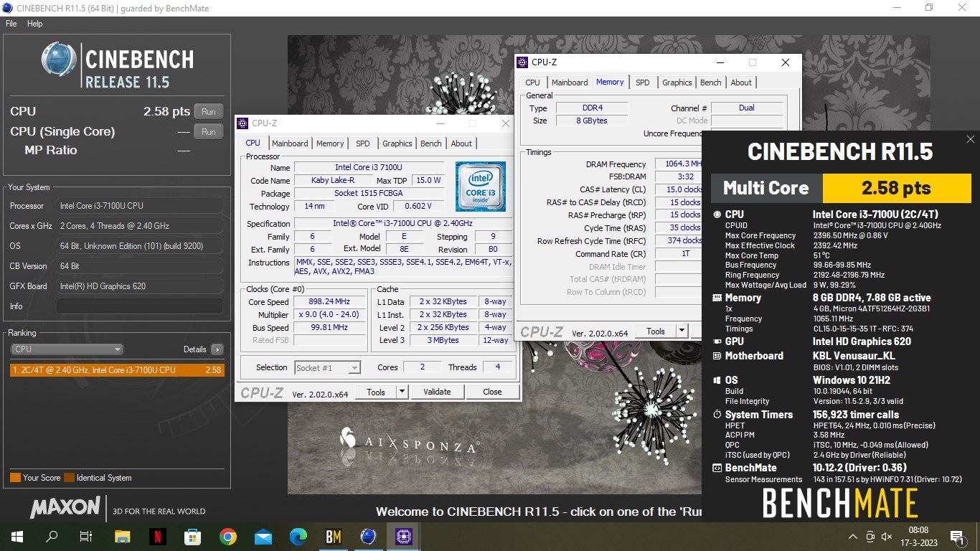Switch to Bench tab in front CPU-Z window
This screenshot has width=980, height=551.
click(x=431, y=143)
